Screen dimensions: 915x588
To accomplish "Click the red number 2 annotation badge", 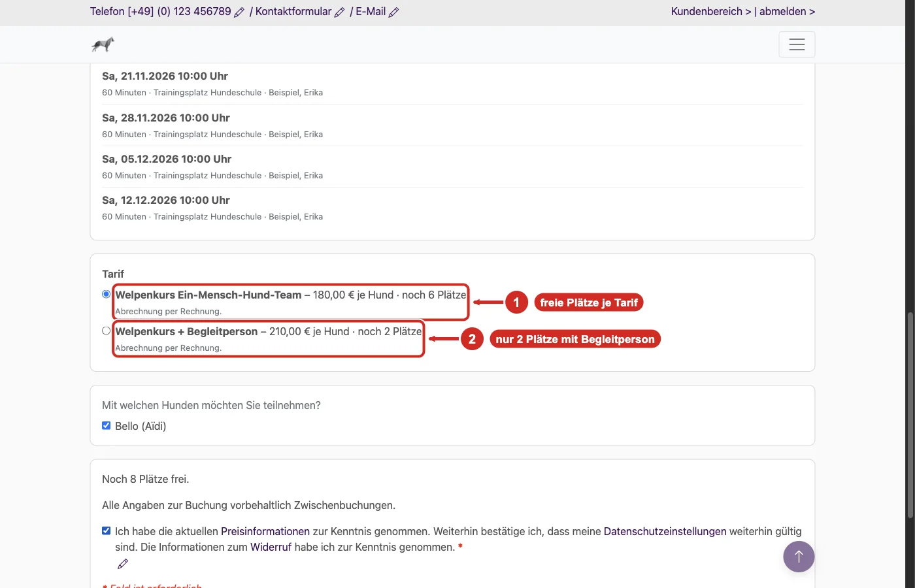I will point(472,339).
